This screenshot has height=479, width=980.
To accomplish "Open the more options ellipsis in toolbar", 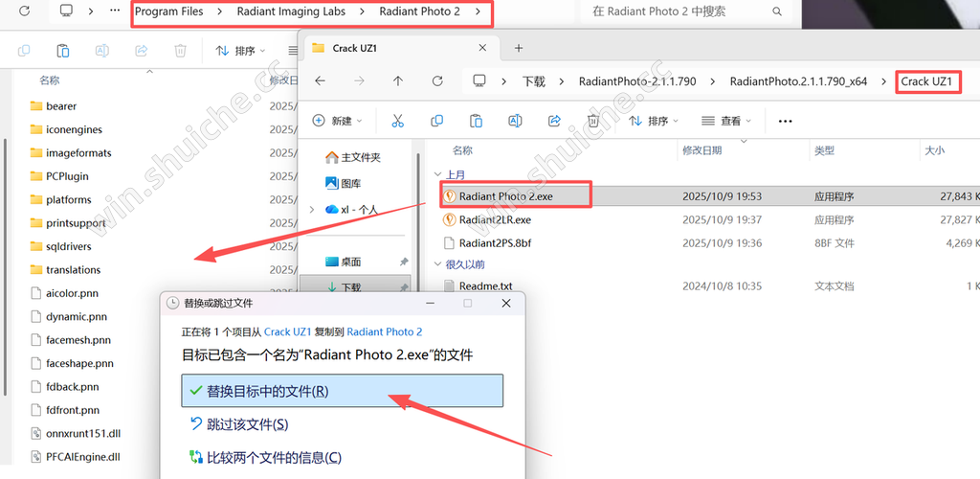I will [x=786, y=121].
